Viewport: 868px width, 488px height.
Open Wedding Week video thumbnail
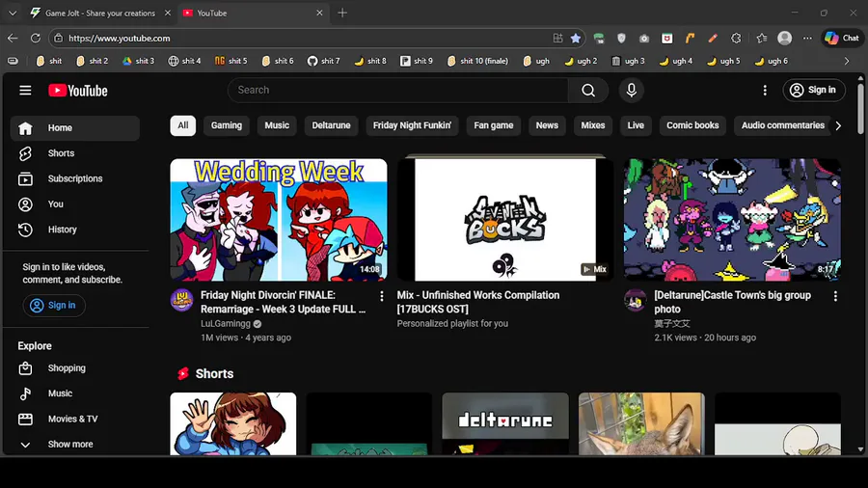pyautogui.click(x=279, y=220)
